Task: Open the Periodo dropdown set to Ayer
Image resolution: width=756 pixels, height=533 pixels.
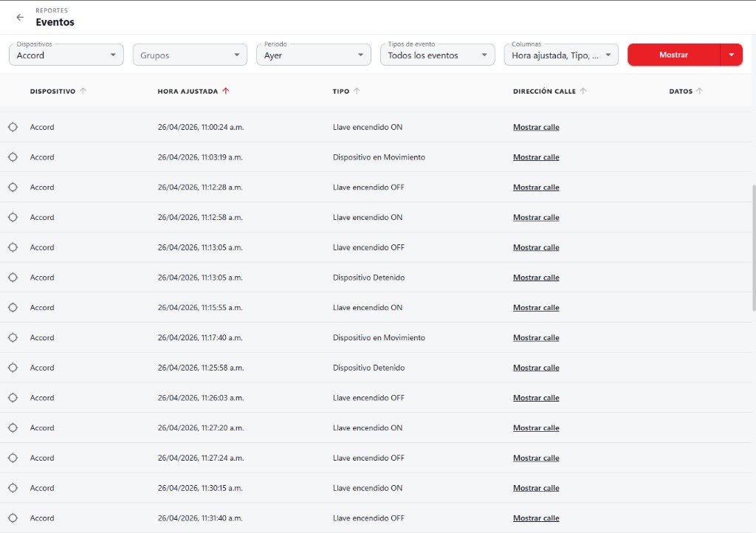Action: click(313, 55)
